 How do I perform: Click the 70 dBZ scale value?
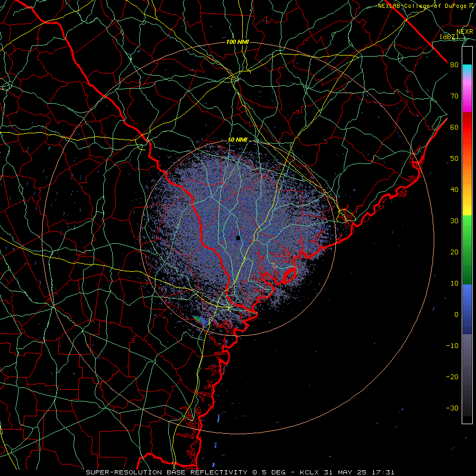(x=454, y=96)
